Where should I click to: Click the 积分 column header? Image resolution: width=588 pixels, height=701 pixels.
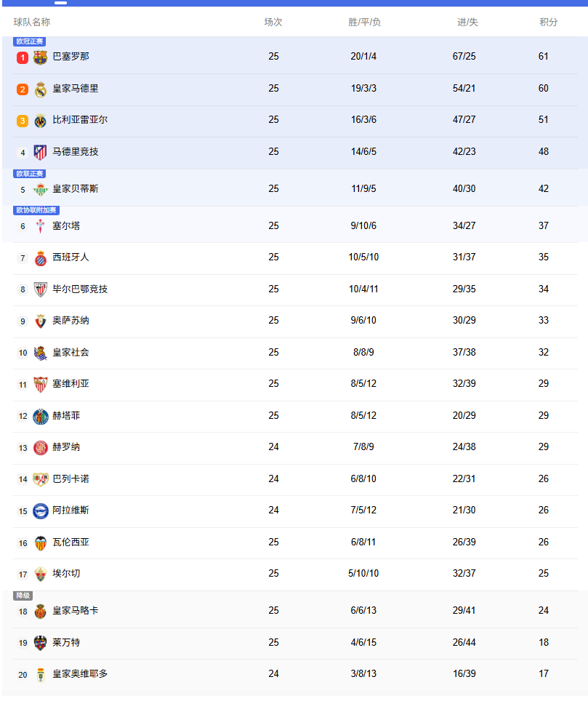click(548, 23)
